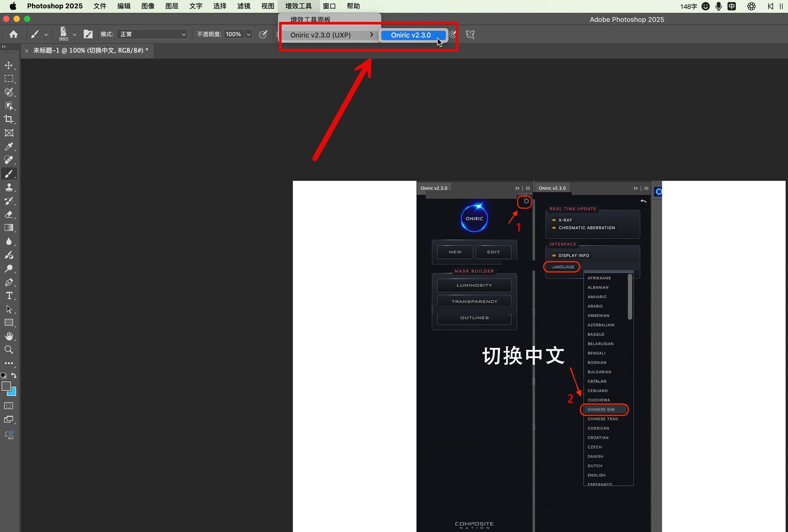Viewport: 788px width, 532px height.
Task: Click the foreground color swatch
Action: pyautogui.click(x=6, y=386)
